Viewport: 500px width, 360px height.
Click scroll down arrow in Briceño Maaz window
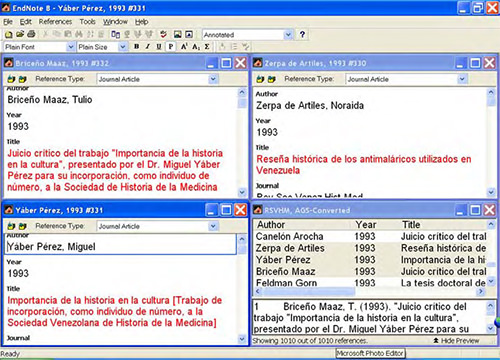pos(242,192)
